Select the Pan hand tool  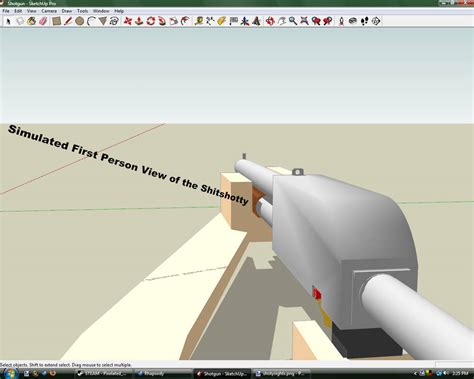(x=282, y=21)
